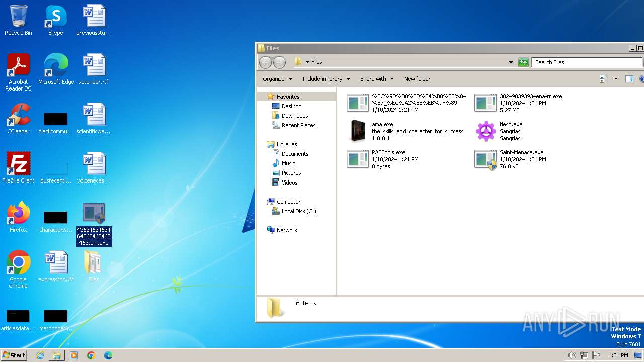The image size is (644, 362).
Task: Expand the address bar history dropdown
Action: click(x=511, y=62)
